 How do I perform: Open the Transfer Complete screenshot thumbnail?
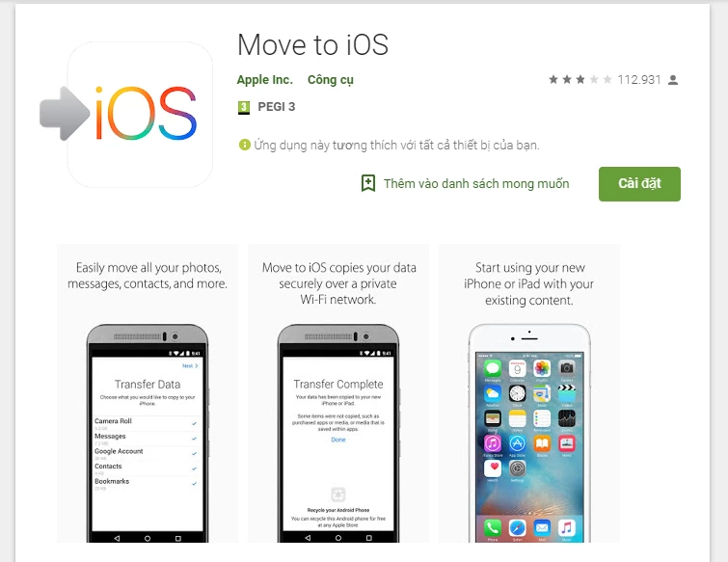tap(338, 393)
